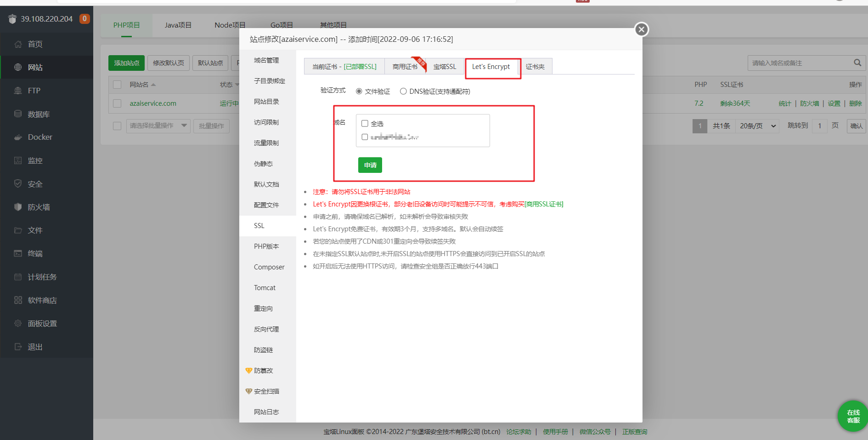Click the 修改默认页 button

point(168,63)
